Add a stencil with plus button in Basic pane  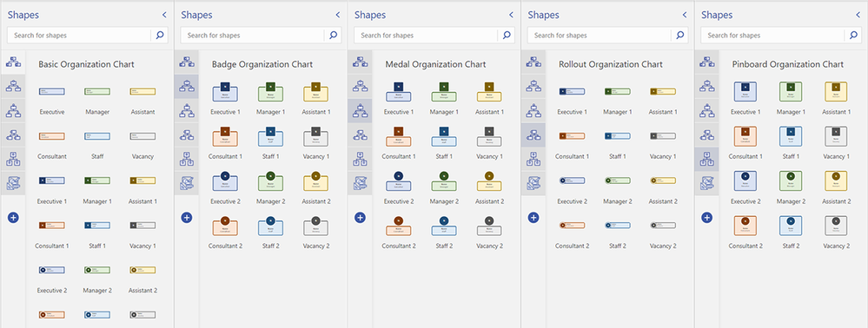point(13,218)
